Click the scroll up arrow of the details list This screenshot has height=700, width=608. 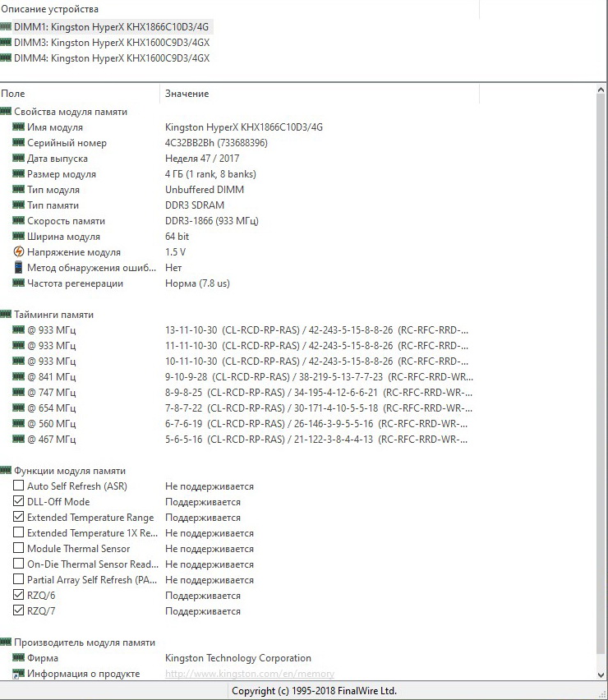tap(601, 90)
